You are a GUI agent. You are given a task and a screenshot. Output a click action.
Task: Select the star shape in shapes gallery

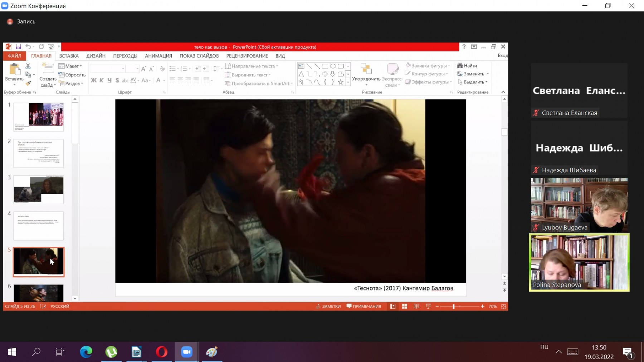[x=341, y=82]
